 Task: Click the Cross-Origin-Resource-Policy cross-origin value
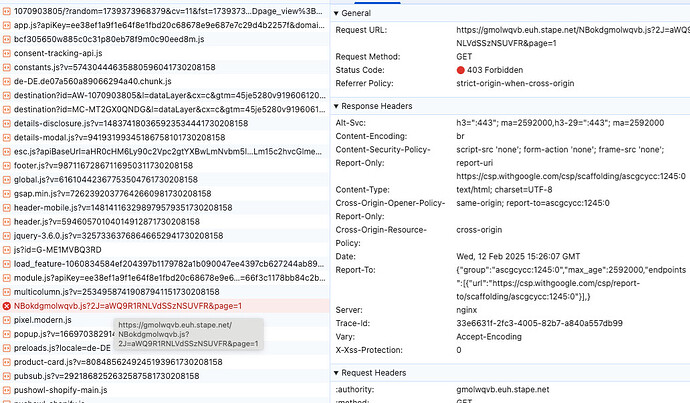tap(479, 230)
